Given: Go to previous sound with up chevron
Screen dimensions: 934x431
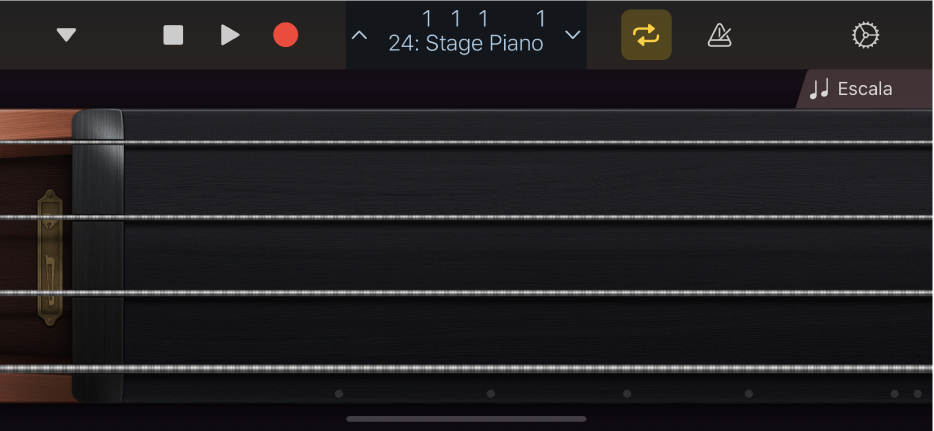Looking at the screenshot, I should pos(360,36).
